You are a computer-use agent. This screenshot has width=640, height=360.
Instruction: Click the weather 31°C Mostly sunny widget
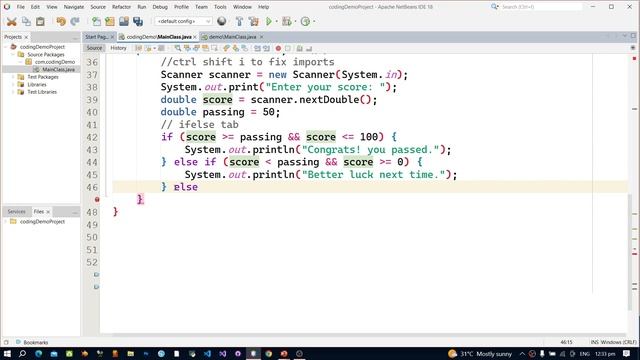point(480,353)
